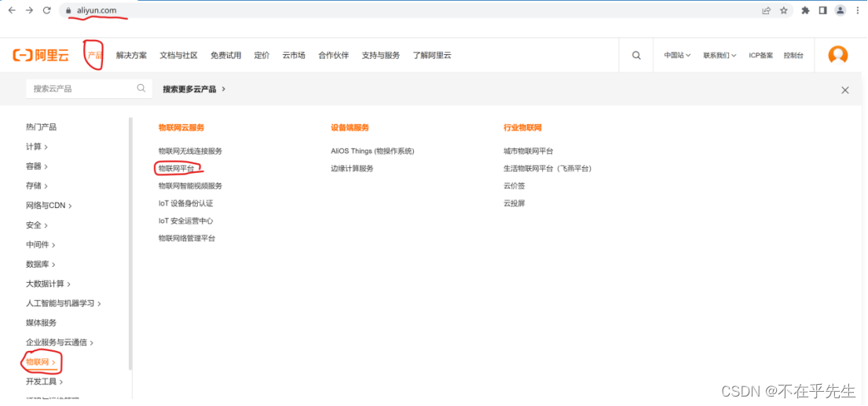This screenshot has height=406, width=868.
Task: Click the magnifier search icon in header
Action: click(x=636, y=55)
